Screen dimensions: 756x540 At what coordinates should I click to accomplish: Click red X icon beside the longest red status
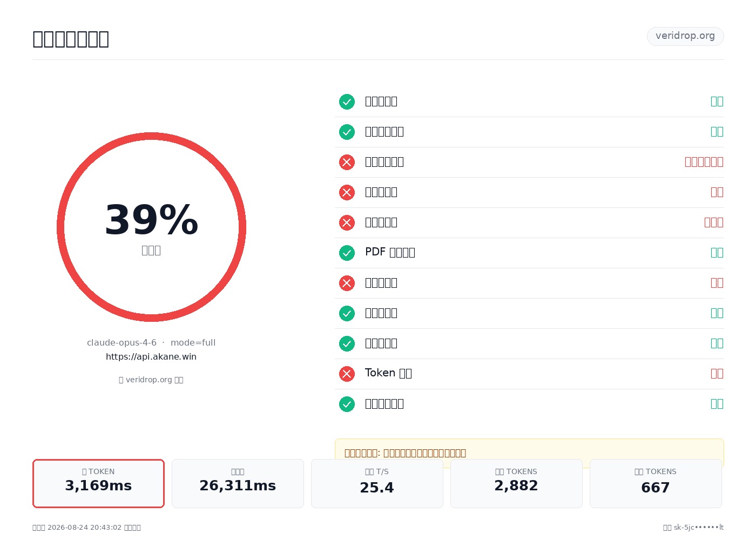pyautogui.click(x=347, y=162)
